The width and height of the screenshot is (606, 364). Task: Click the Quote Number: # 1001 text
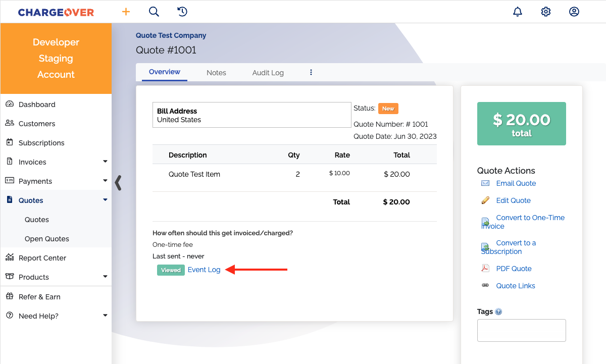pyautogui.click(x=391, y=124)
